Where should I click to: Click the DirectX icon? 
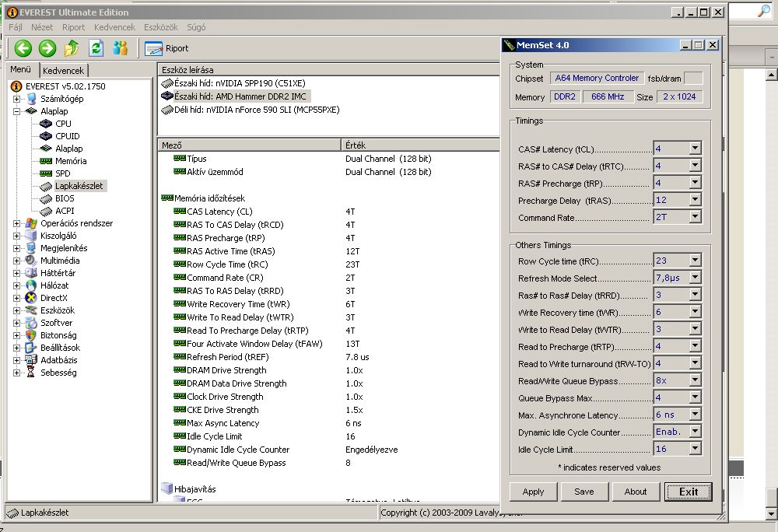click(x=31, y=297)
